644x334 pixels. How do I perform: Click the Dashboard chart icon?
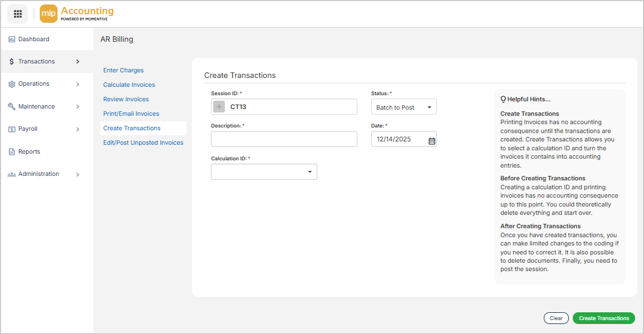[x=12, y=40]
